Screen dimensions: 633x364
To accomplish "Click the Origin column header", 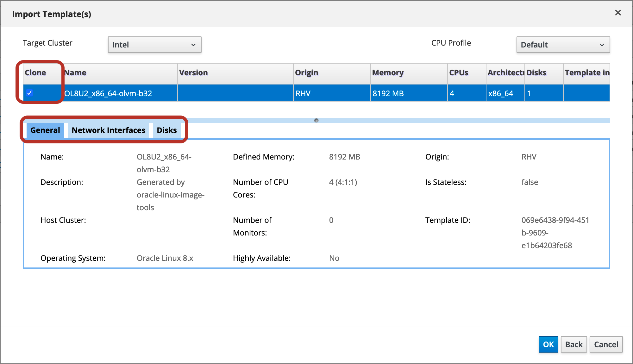I will (306, 73).
